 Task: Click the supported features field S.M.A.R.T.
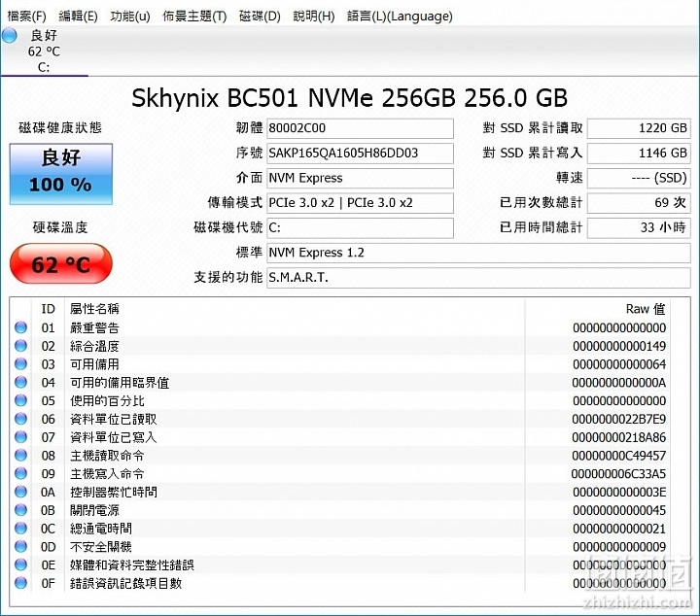(478, 278)
